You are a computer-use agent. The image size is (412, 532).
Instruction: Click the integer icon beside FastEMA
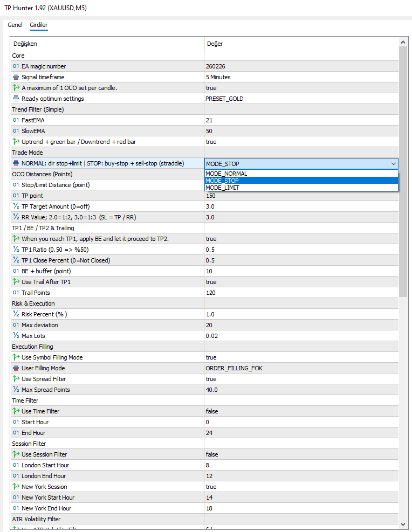tap(16, 120)
